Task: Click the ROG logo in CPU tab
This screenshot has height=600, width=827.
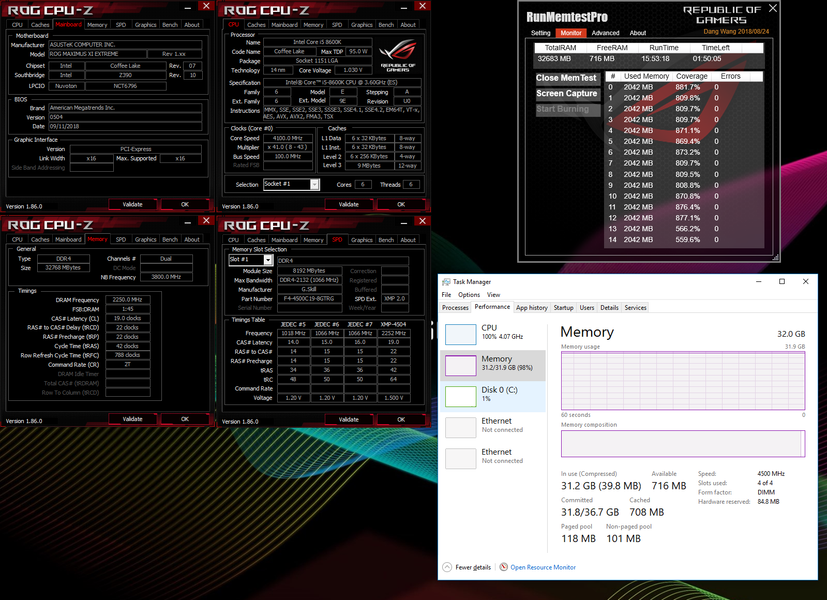Action: (x=398, y=55)
